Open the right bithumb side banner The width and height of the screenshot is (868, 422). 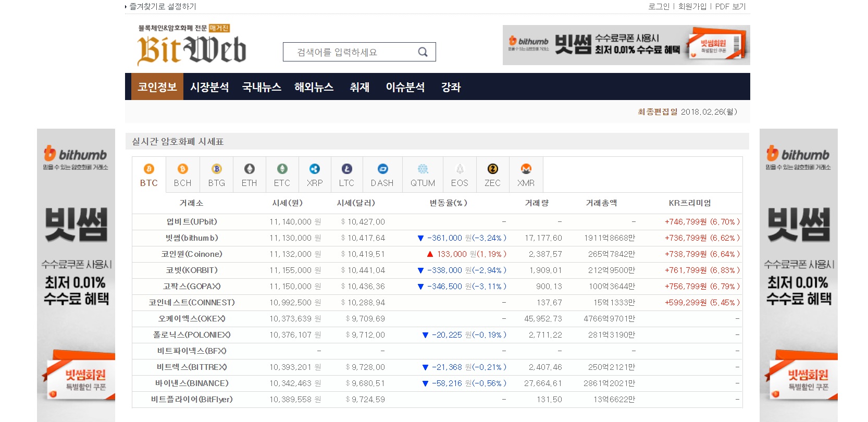pos(799,275)
